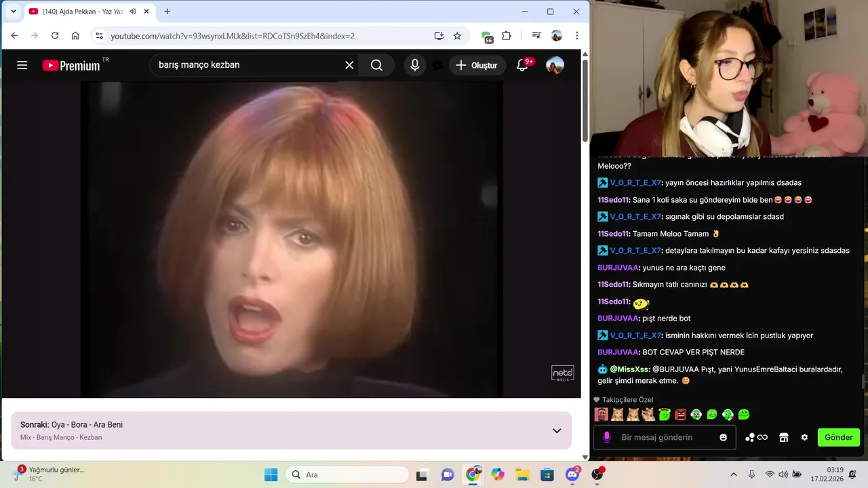Click the Takipçilere Özel label

tap(628, 400)
